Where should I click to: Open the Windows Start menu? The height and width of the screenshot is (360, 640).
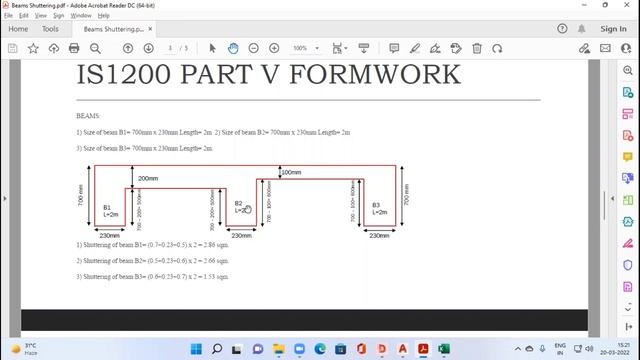196,349
